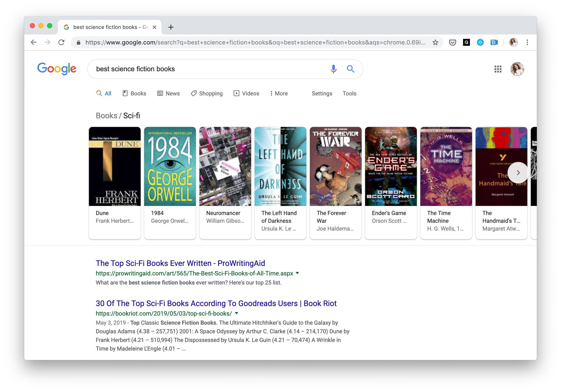Open the Google apps grid icon
This screenshot has height=392, width=561.
click(x=498, y=69)
